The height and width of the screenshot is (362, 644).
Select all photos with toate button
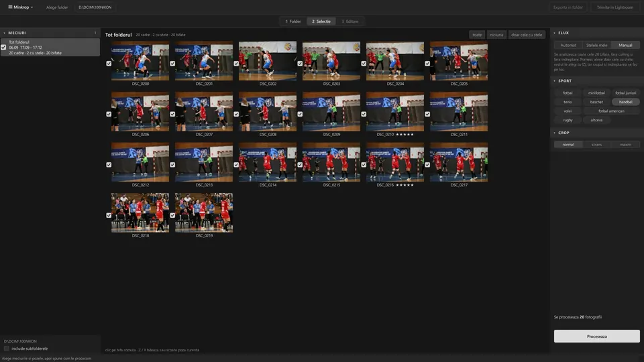click(x=477, y=35)
